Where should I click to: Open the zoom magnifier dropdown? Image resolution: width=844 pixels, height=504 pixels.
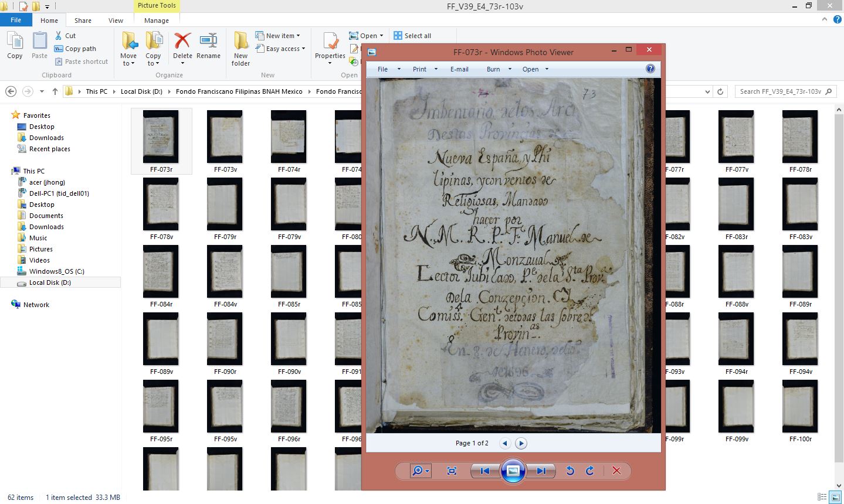(421, 471)
